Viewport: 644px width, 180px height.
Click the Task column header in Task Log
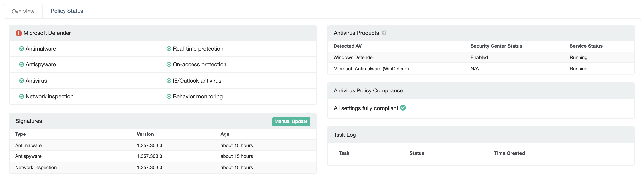[344, 153]
